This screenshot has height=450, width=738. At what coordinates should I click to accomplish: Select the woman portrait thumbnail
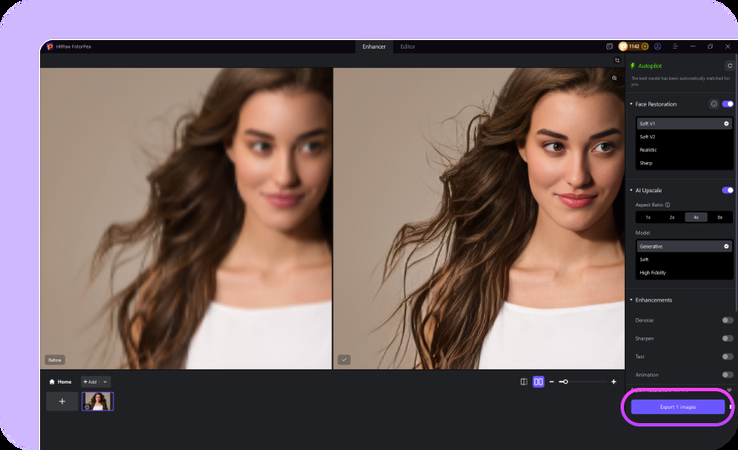pos(97,402)
